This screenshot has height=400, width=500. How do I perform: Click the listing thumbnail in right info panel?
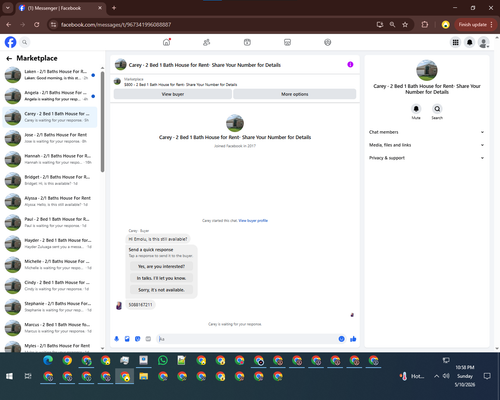click(427, 70)
